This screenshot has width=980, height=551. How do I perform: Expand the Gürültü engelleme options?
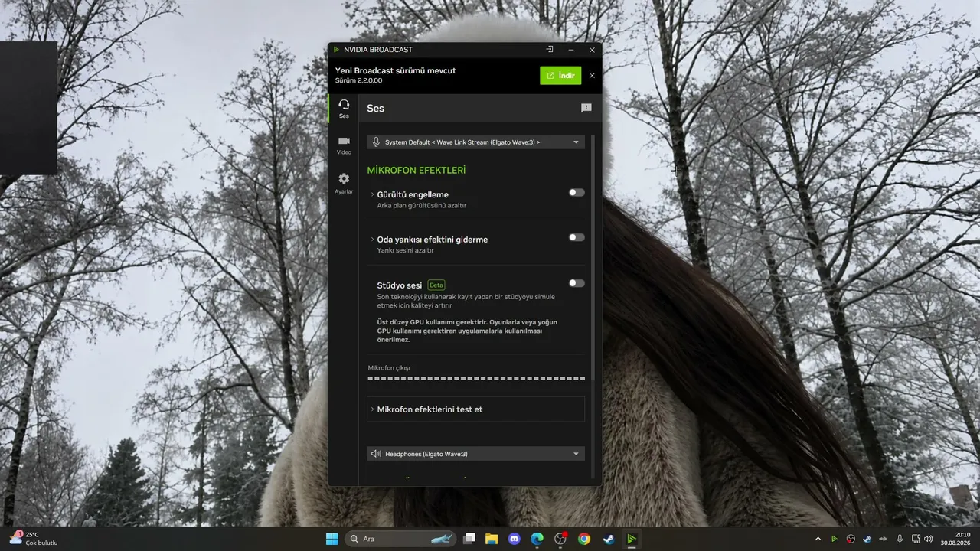tap(372, 194)
